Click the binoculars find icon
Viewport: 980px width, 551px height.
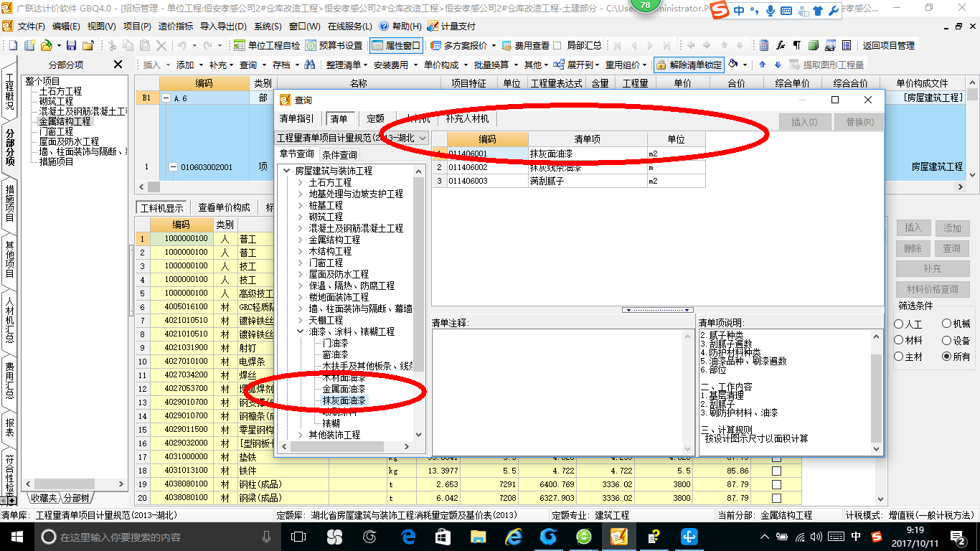310,65
